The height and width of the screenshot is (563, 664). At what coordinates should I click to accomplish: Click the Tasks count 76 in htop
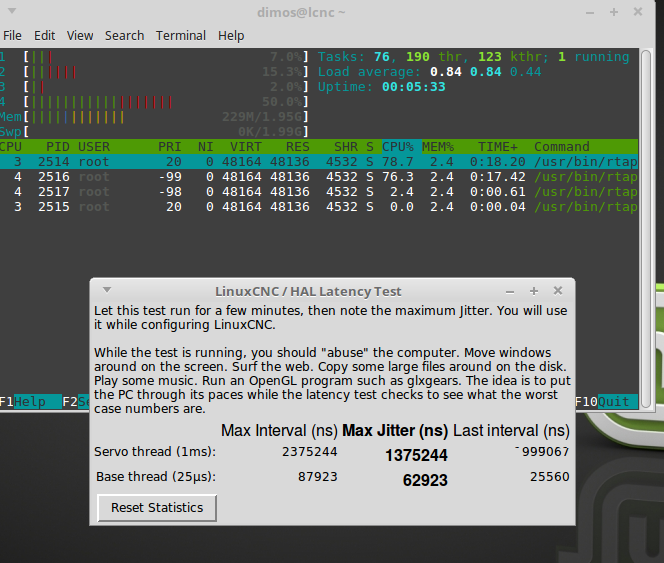[x=382, y=57]
